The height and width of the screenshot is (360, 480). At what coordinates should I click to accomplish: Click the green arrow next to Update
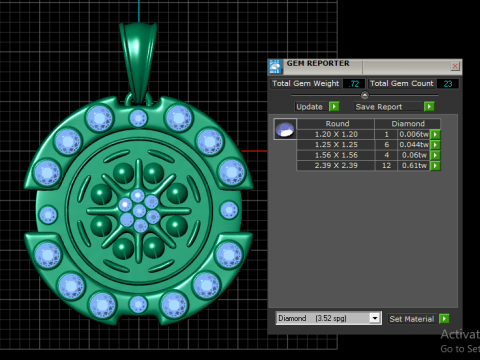(334, 106)
